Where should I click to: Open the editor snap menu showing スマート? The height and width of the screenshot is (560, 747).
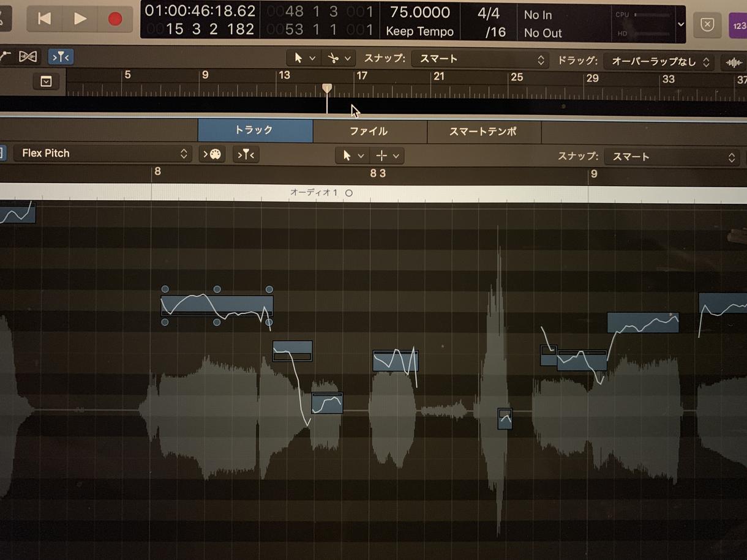[672, 157]
